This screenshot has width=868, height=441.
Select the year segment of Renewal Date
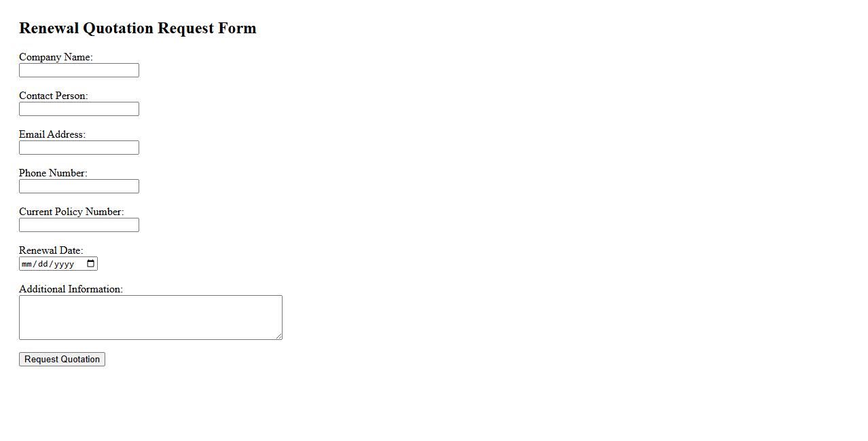(x=63, y=264)
